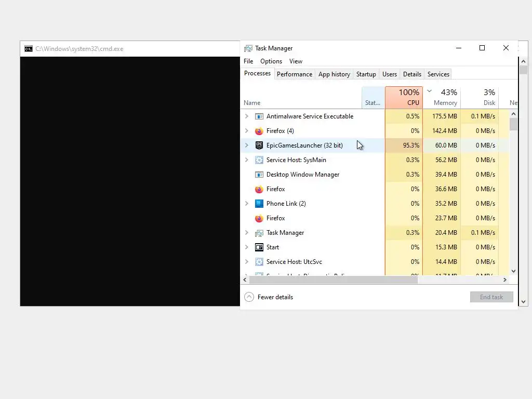Switch to the App history tab

point(334,74)
